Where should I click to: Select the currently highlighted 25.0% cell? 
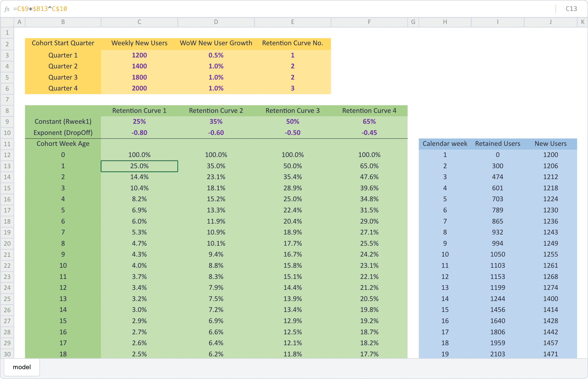pyautogui.click(x=139, y=166)
